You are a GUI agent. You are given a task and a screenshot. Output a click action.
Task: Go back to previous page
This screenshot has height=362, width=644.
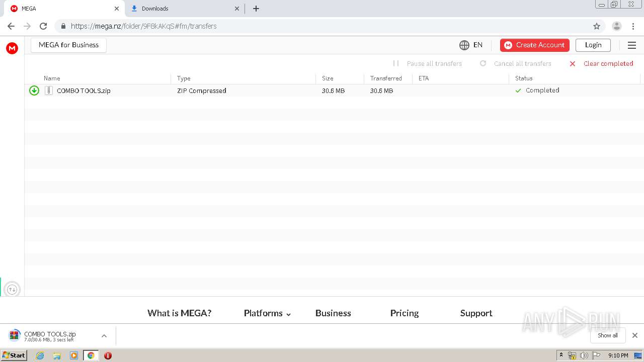click(11, 26)
